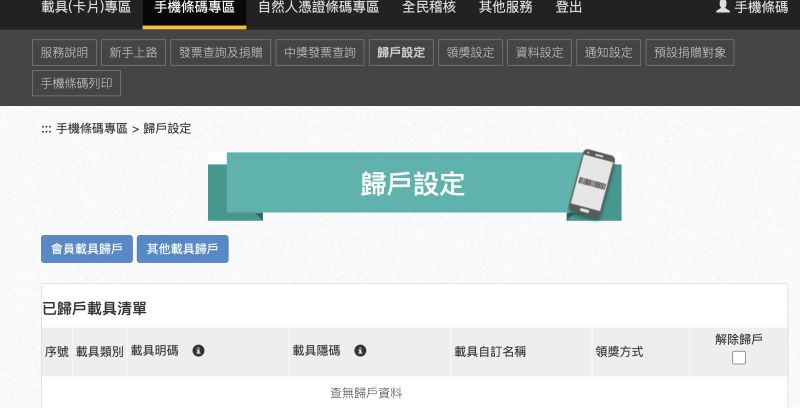Viewport: 800px width, 408px height.
Task: Click user icon next to 手機條碼
Action: [722, 6]
